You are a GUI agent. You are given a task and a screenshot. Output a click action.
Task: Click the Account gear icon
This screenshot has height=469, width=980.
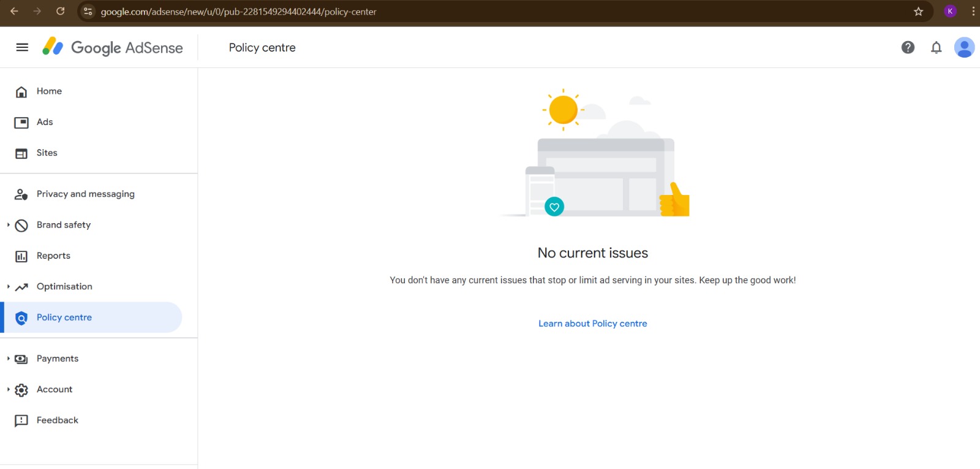pos(21,390)
